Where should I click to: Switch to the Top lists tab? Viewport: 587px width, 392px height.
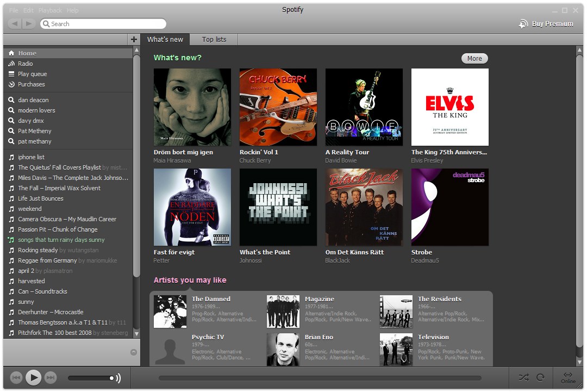click(x=214, y=39)
